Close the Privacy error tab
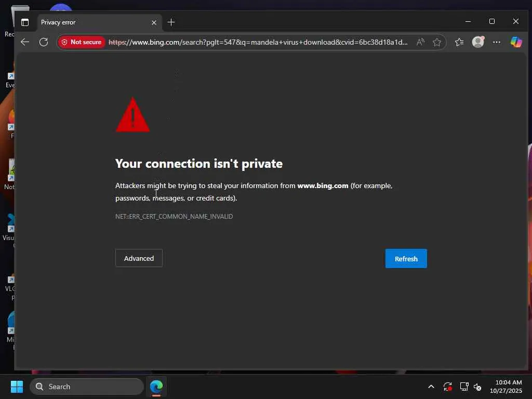 click(x=154, y=22)
